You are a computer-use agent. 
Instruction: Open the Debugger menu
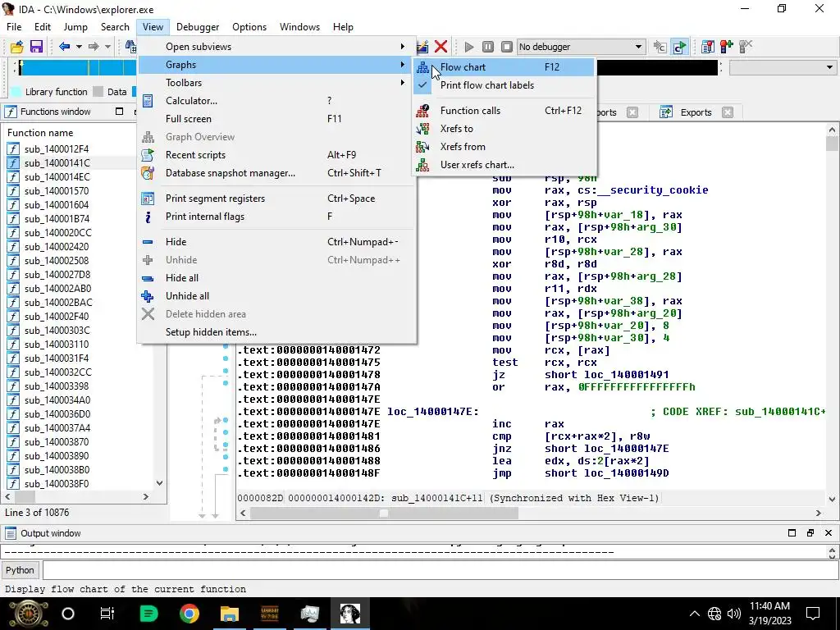[x=198, y=27]
